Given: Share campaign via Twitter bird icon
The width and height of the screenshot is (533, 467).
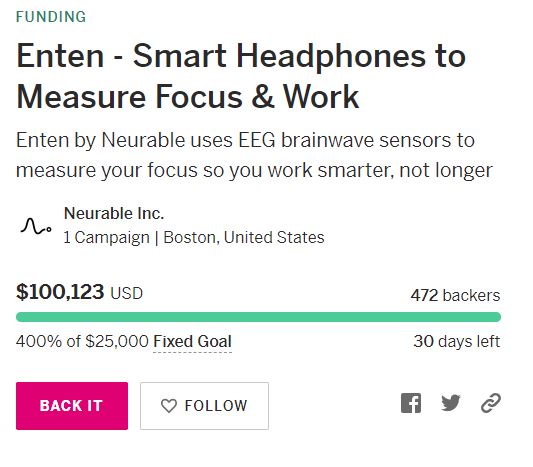Looking at the screenshot, I should (451, 403).
